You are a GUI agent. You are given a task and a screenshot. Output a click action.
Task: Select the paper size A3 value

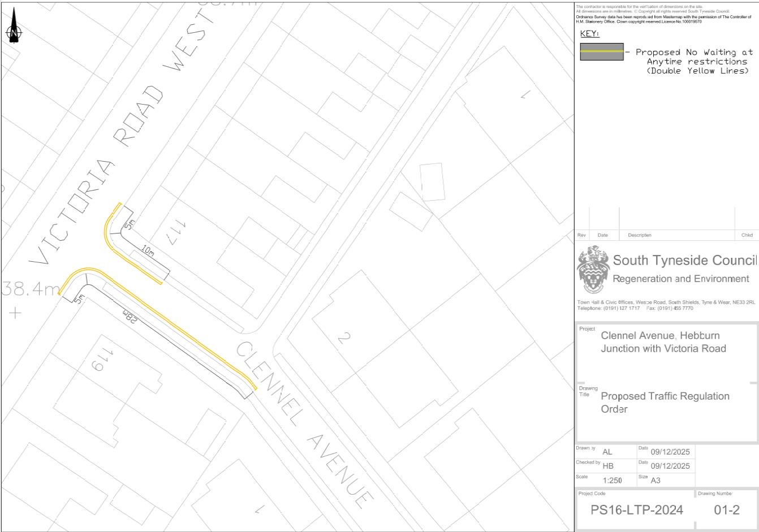tap(655, 481)
